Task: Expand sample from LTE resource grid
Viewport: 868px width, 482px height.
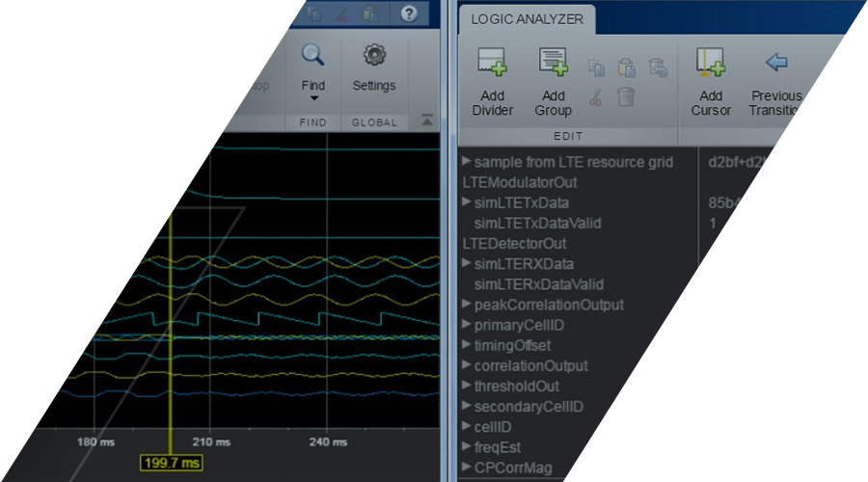Action: pos(467,161)
